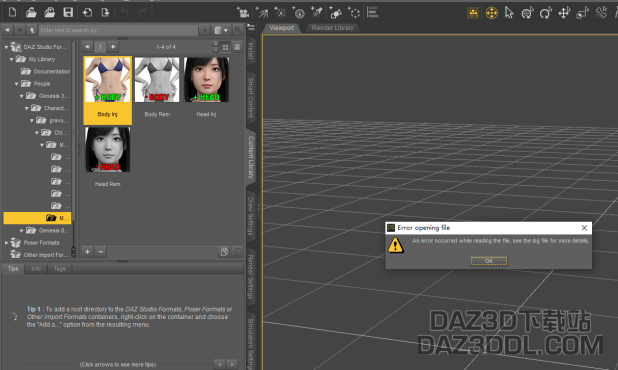Close the Error opening file dialog
Image resolution: width=618 pixels, height=370 pixels.
tap(584, 228)
